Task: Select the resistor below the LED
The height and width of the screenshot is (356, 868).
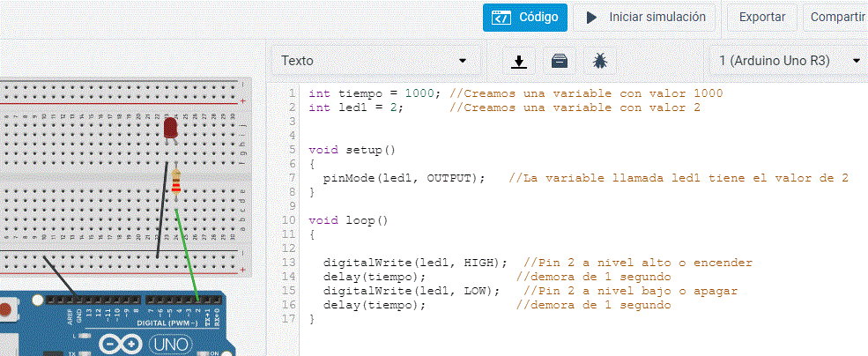Action: tap(177, 183)
